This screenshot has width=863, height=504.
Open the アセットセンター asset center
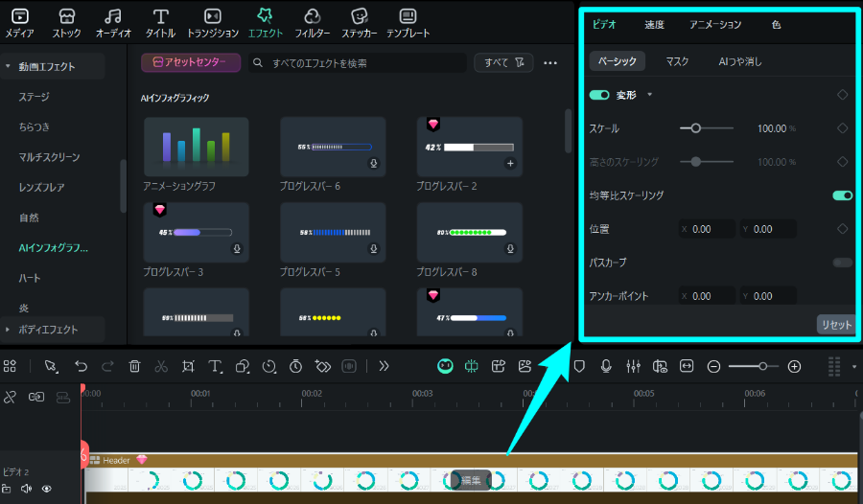[191, 62]
